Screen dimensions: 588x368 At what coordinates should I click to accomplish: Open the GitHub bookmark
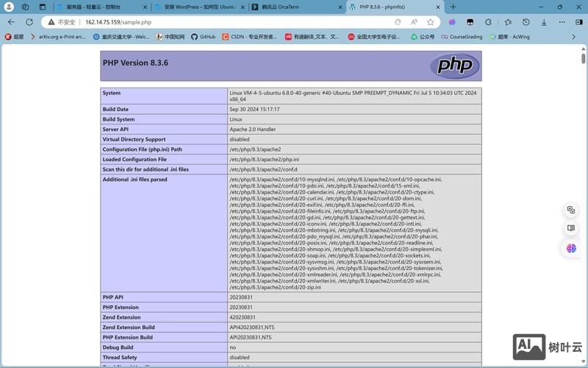pyautogui.click(x=204, y=37)
